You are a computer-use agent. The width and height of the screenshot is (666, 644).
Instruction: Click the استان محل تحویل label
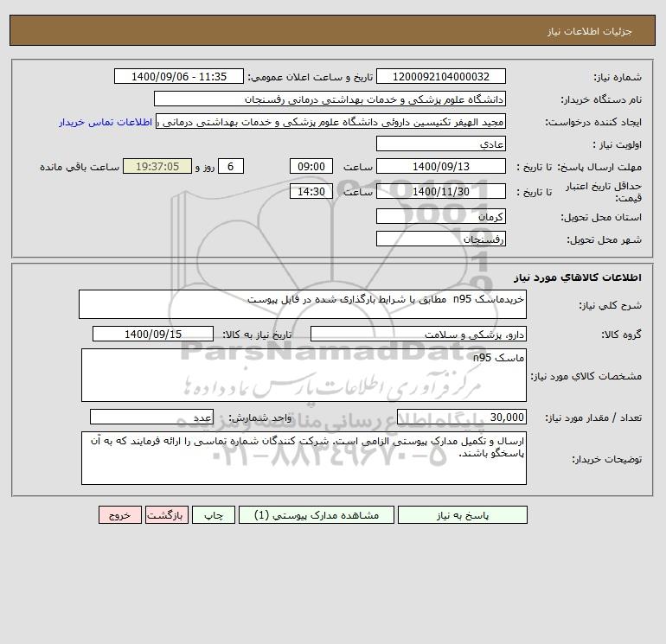click(601, 217)
